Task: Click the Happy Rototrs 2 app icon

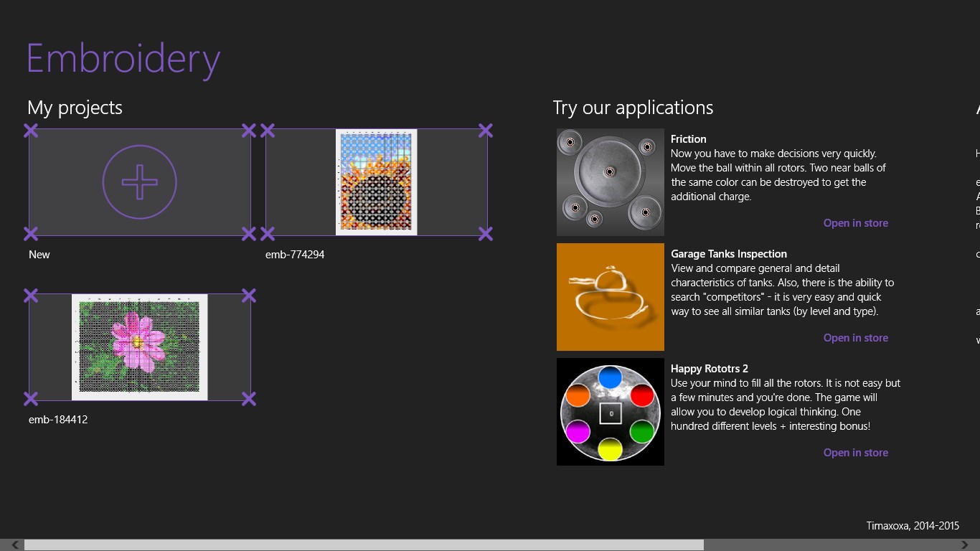Action: click(x=611, y=412)
